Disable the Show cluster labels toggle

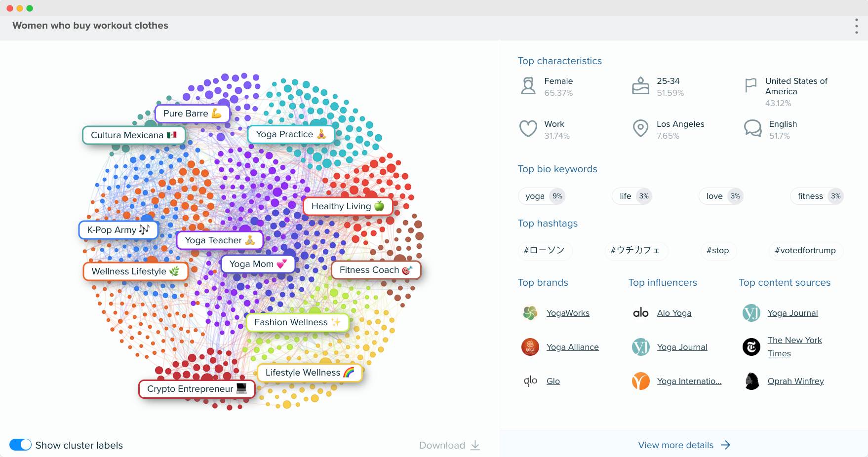20,445
